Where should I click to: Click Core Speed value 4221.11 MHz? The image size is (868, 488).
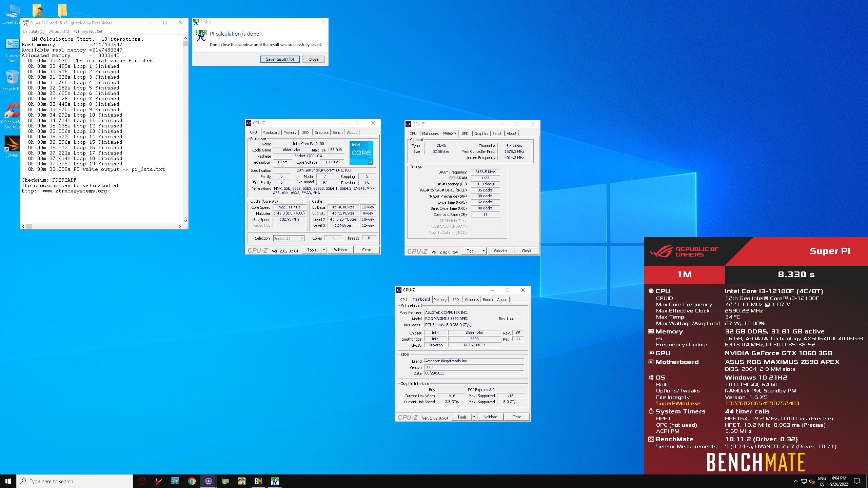click(290, 207)
